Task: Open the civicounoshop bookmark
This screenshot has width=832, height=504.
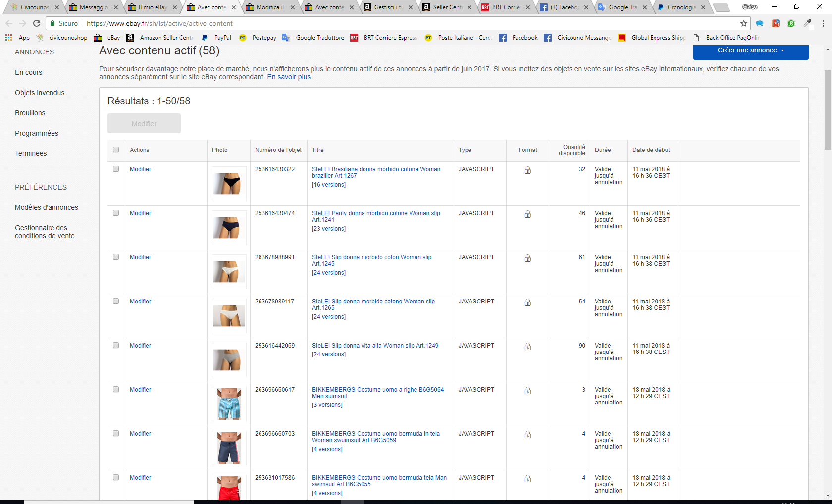Action: (x=62, y=38)
